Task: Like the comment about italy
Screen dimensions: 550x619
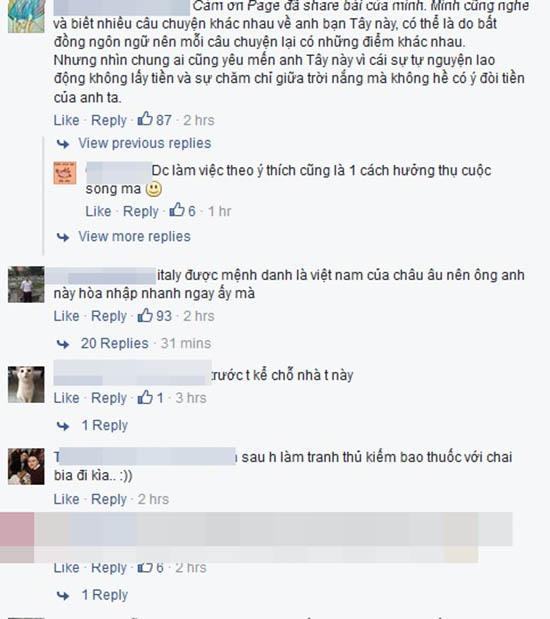Action: coord(66,316)
